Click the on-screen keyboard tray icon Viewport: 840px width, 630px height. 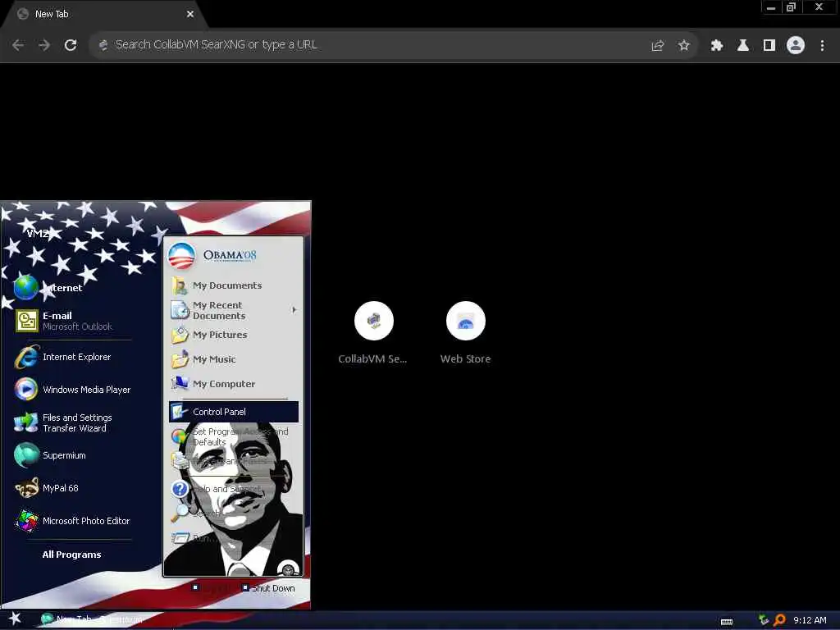[727, 622]
